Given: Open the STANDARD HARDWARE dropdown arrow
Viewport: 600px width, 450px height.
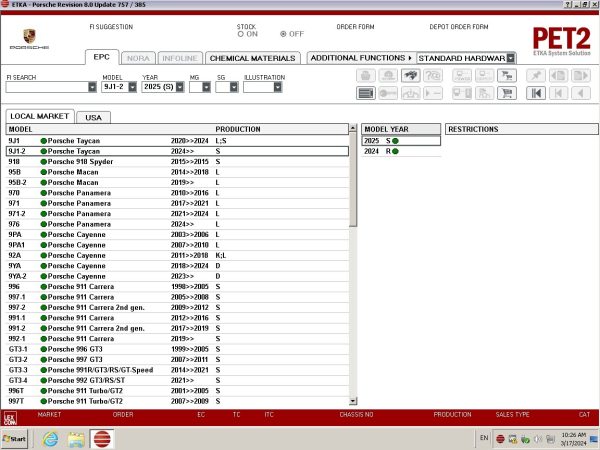Looking at the screenshot, I should pos(511,58).
